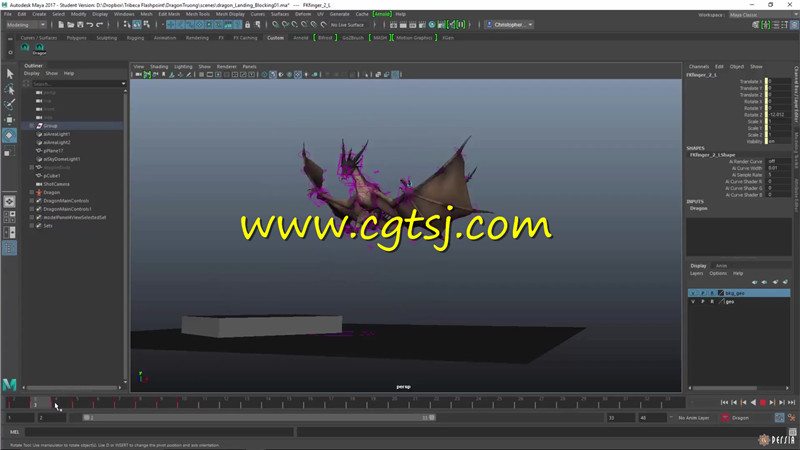This screenshot has width=800, height=450.
Task: Expand DragonMainControls1 in Outliner
Action: point(32,209)
